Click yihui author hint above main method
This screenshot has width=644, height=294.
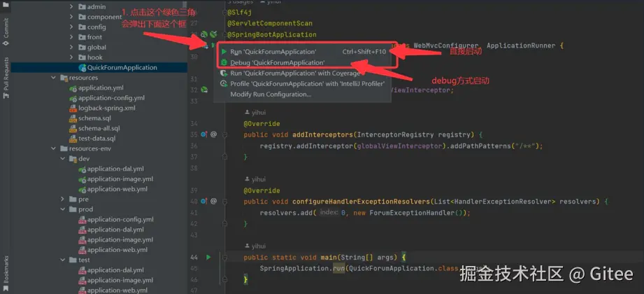click(x=255, y=246)
